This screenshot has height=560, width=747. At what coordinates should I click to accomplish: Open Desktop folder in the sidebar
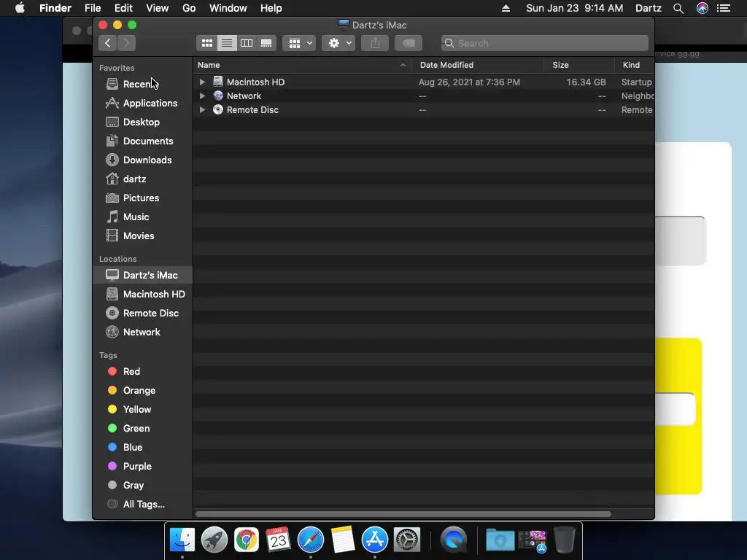click(x=142, y=122)
